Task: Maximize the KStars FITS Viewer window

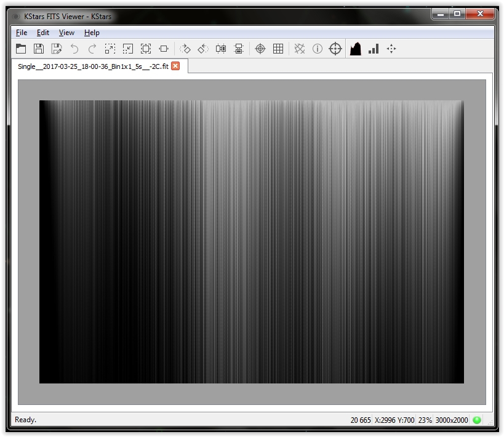Action: [457, 14]
